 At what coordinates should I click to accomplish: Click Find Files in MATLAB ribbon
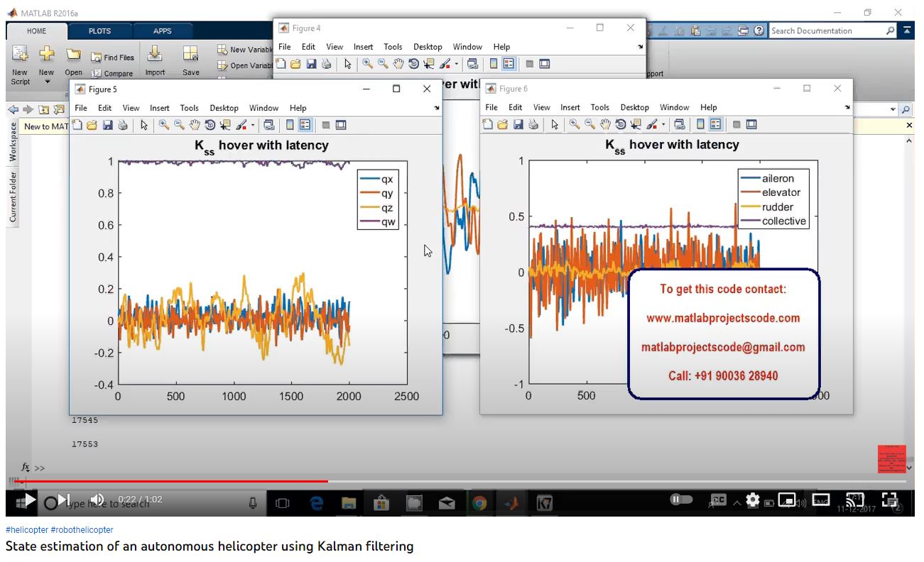[x=112, y=57]
